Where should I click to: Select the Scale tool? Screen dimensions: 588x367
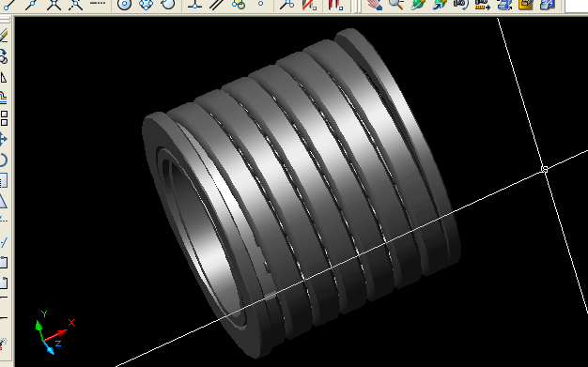[x=4, y=180]
